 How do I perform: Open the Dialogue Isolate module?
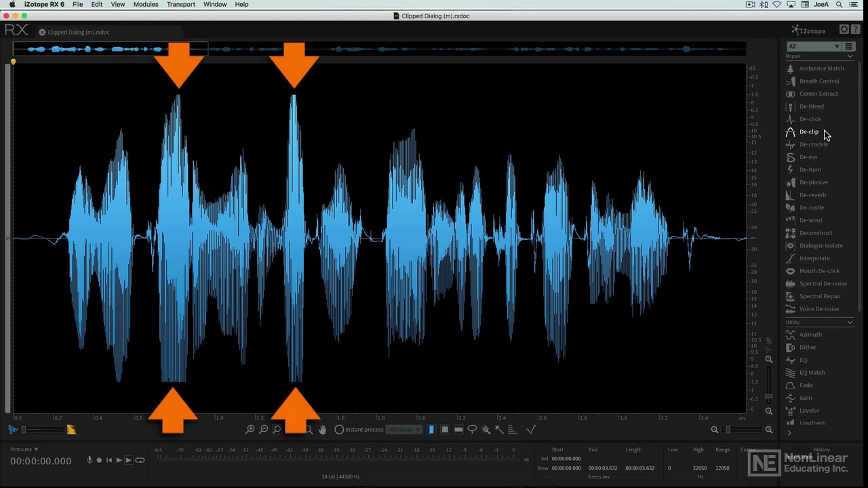[814, 245]
